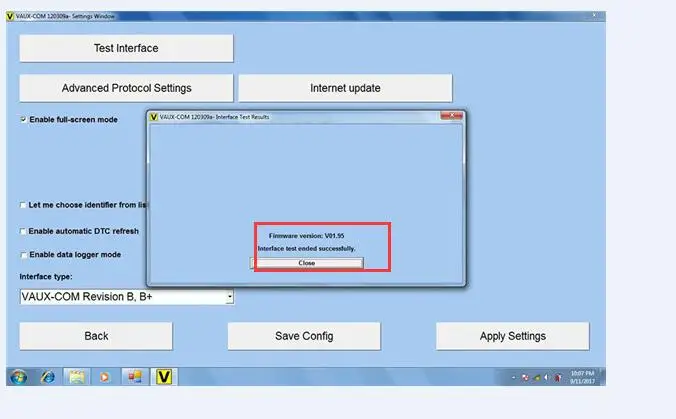Toggle Enable full-screen mode checkbox
This screenshot has width=676, height=419.
tap(23, 119)
